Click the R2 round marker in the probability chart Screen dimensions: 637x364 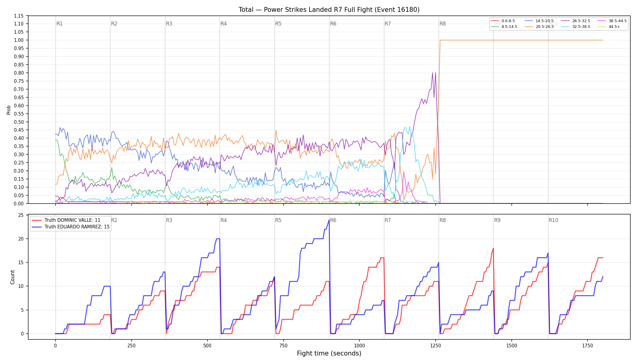[114, 24]
